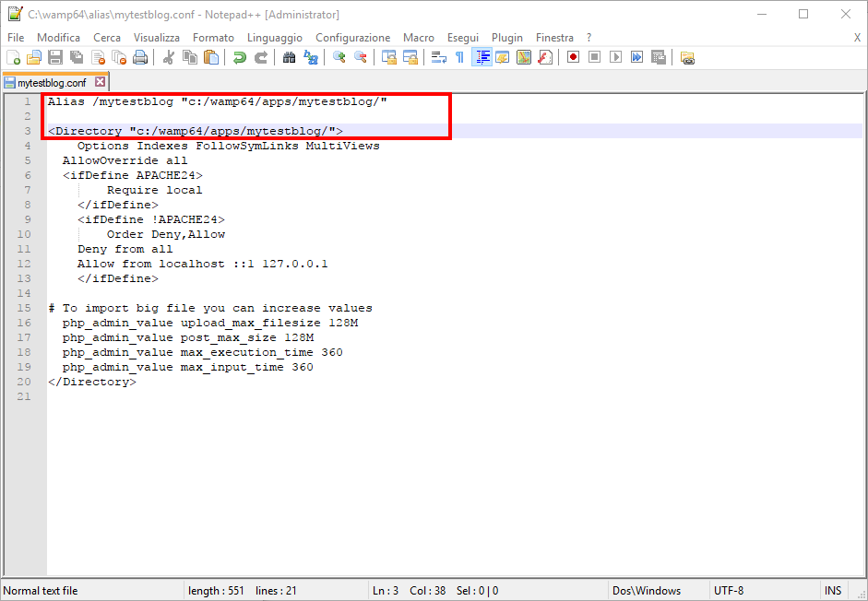Toggle word wrap in the toolbar

pos(439,57)
